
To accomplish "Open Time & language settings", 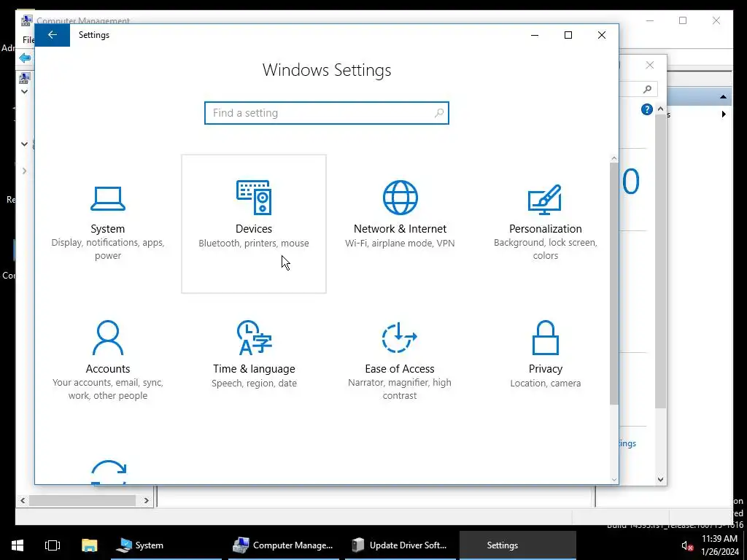I will coord(253,363).
